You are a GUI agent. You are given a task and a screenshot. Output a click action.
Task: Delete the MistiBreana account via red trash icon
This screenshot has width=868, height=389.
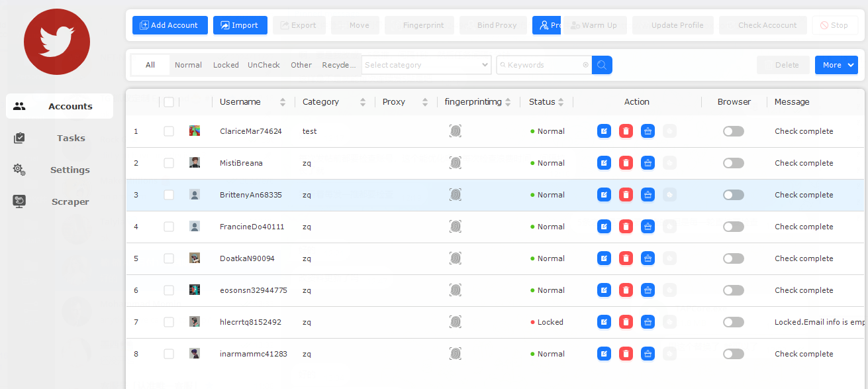(x=626, y=163)
